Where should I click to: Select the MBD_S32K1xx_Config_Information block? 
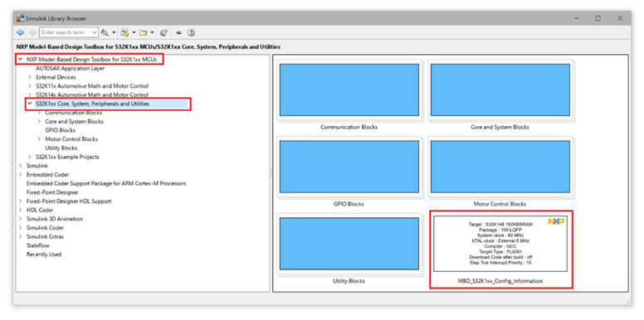point(500,244)
